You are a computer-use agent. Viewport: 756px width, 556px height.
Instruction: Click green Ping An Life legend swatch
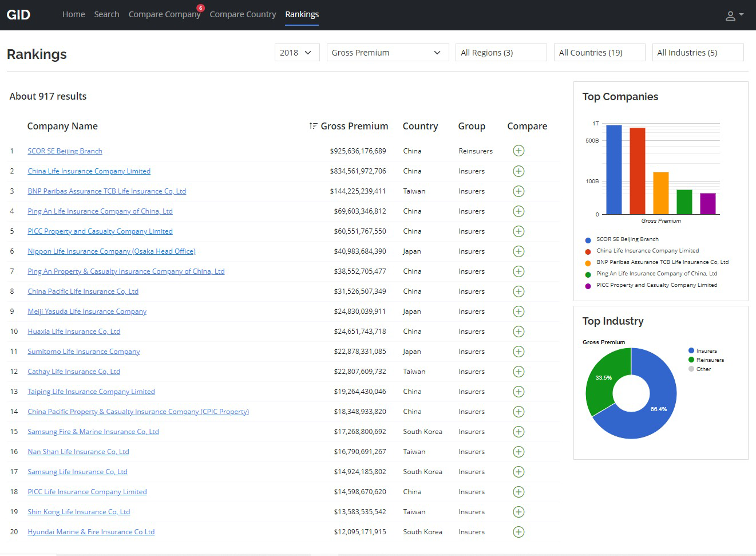tap(588, 274)
